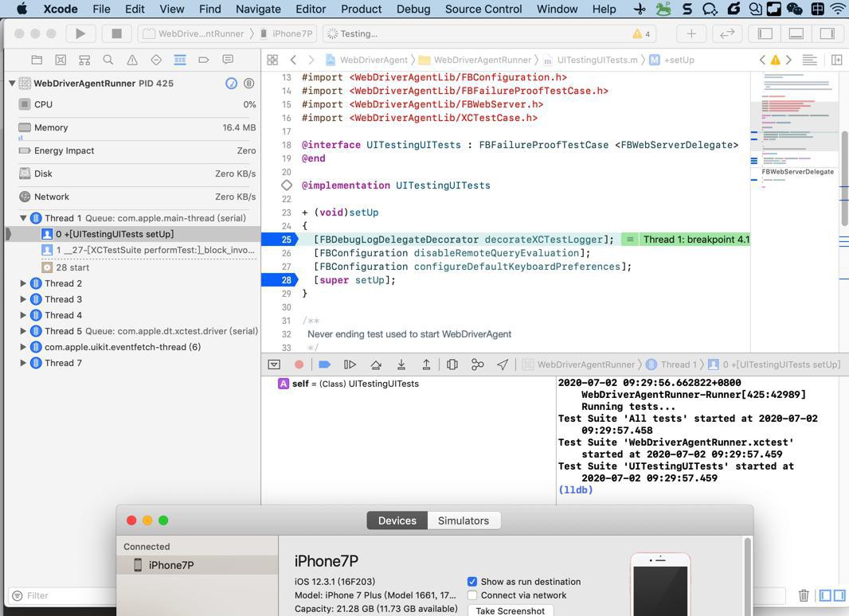Select the CPU gauge row
This screenshot has width=849, height=616.
pyautogui.click(x=136, y=104)
